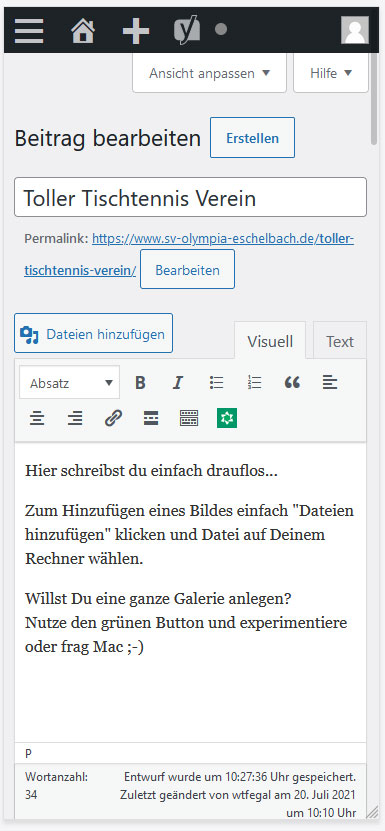Edit permalink with Bearbeiten button

187,270
